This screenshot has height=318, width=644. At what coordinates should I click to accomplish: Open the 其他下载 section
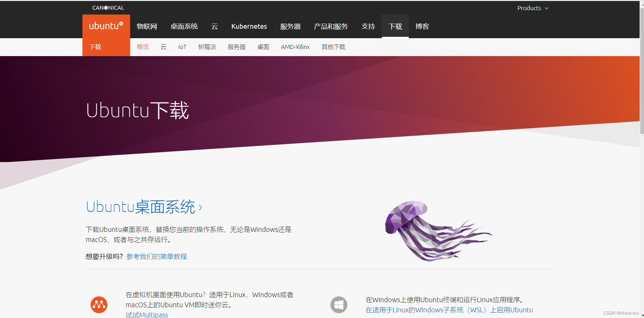(x=333, y=47)
